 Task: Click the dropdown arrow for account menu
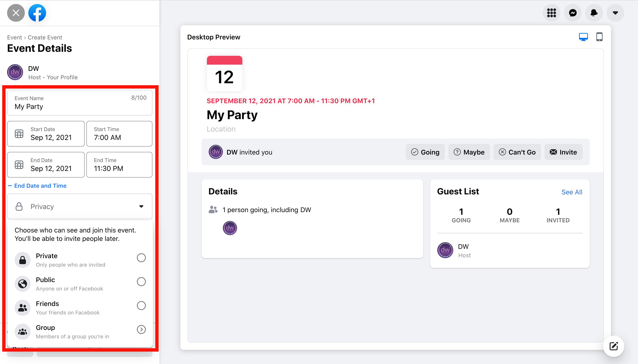pyautogui.click(x=615, y=13)
